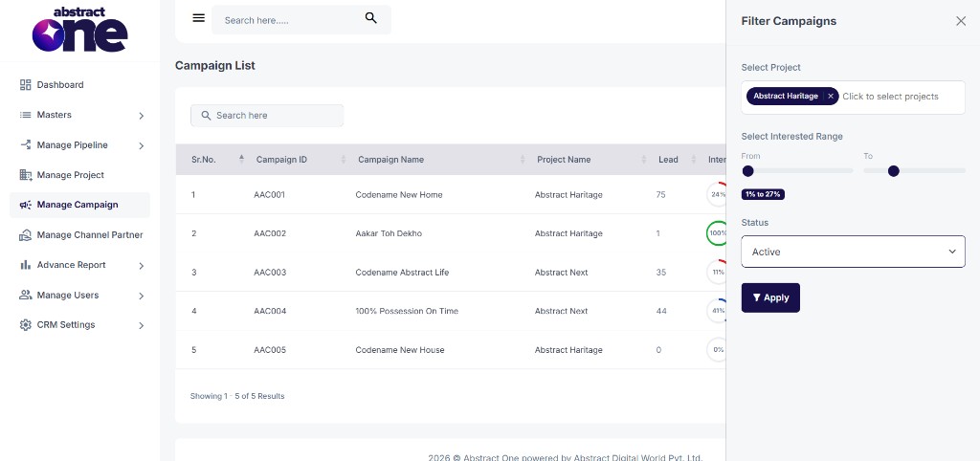Focus the top Search here input
The width and height of the screenshot is (980, 461).
[301, 20]
